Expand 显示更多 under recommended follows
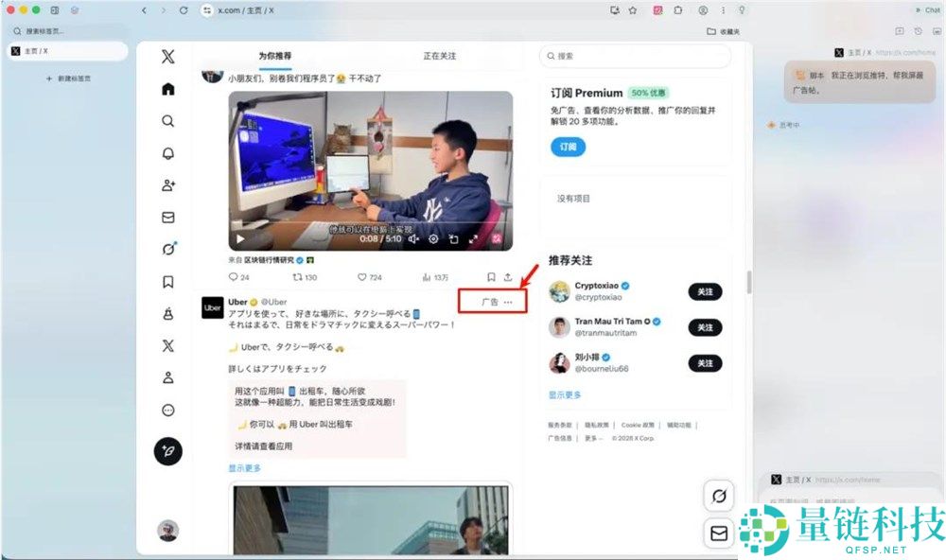Screen dimensions: 946x560 pos(564,394)
